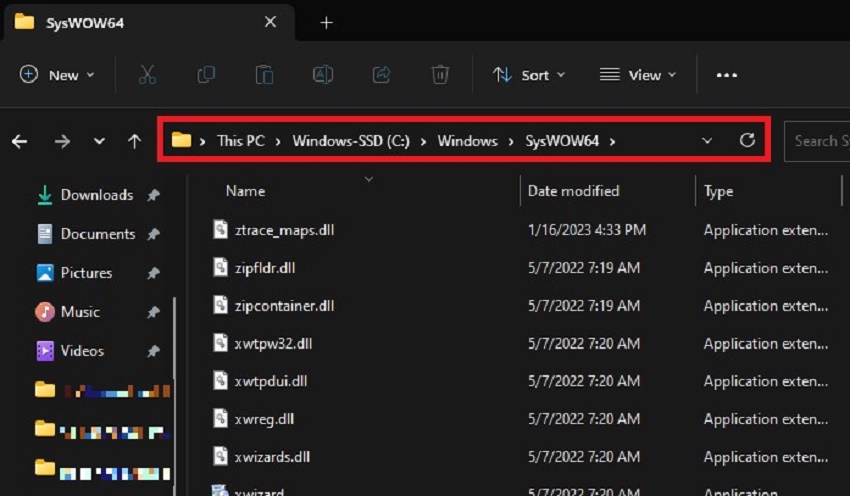
Task: Refresh the SysWOW64 folder view
Action: coord(747,140)
